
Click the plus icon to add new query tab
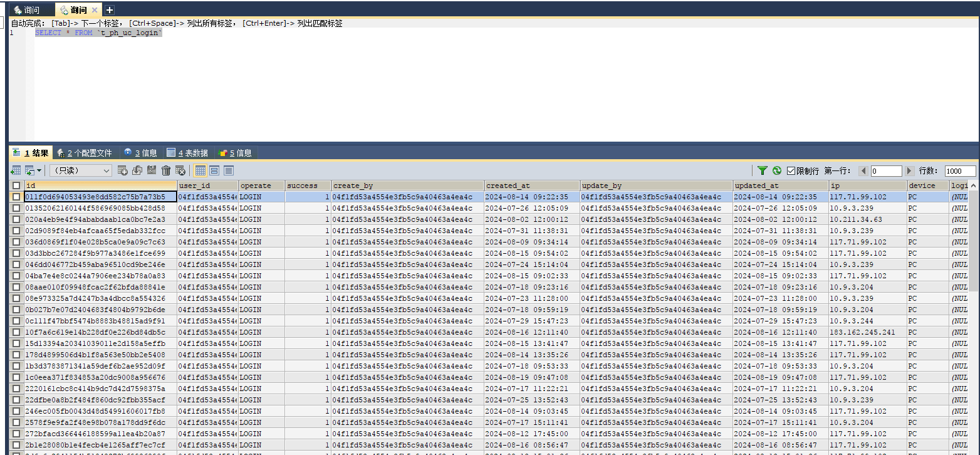[110, 10]
